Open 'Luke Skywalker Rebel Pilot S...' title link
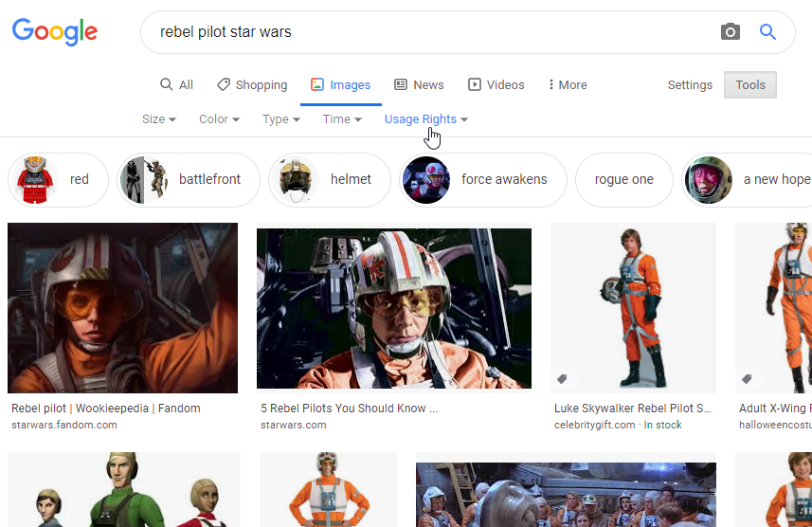The width and height of the screenshot is (812, 527). [632, 409]
